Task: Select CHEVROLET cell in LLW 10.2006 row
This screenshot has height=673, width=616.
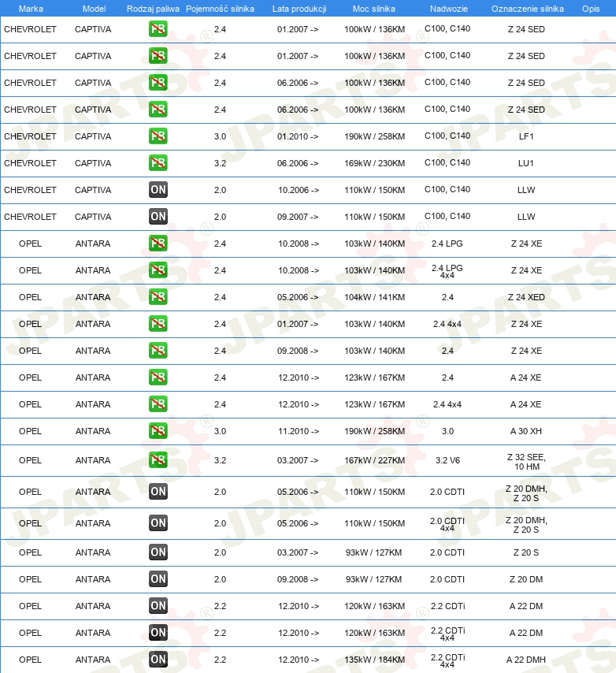Action: click(x=30, y=190)
